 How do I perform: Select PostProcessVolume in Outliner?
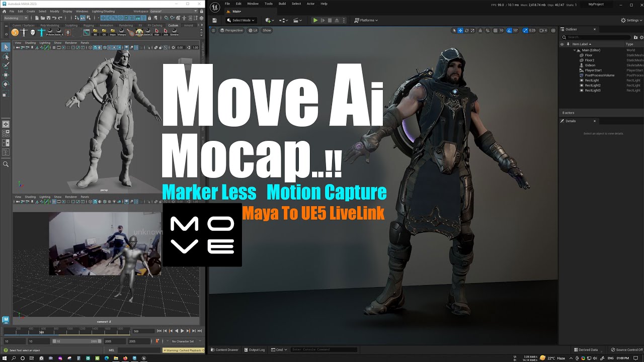tap(599, 75)
